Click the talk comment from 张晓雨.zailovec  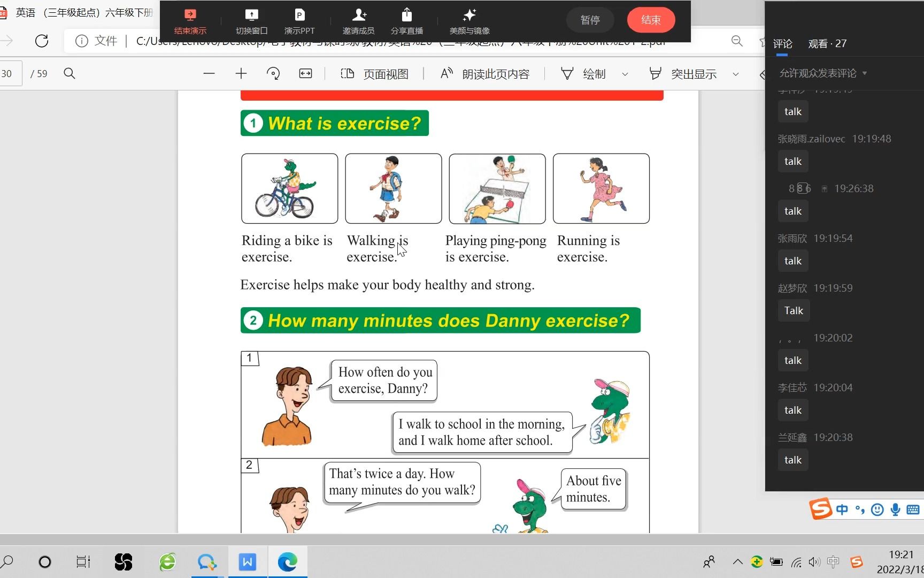(793, 161)
